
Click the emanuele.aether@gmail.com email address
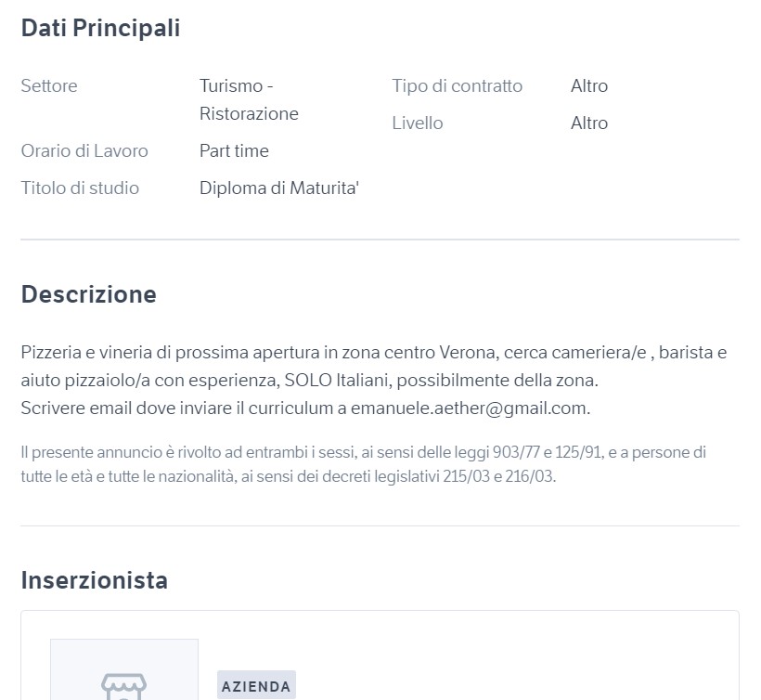coord(469,408)
